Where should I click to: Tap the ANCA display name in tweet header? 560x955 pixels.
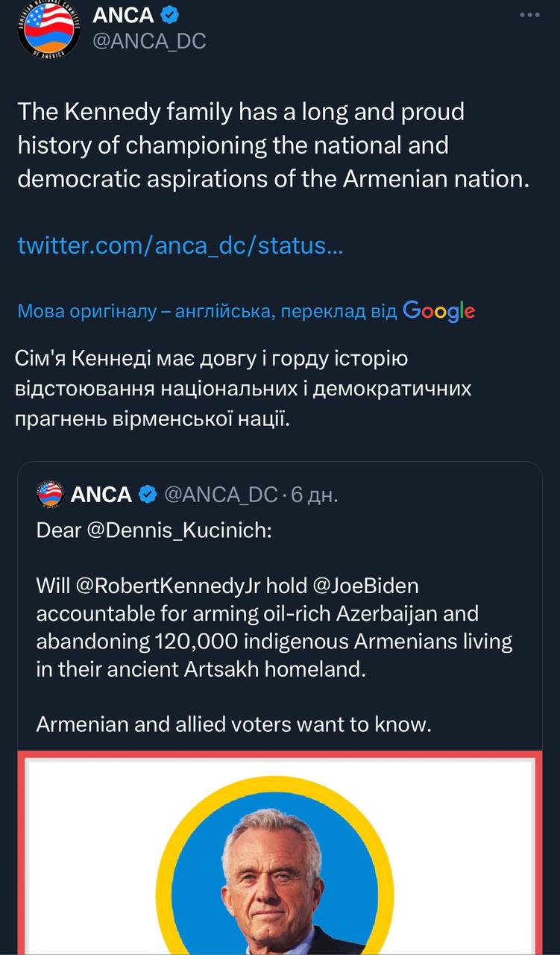[x=123, y=16]
